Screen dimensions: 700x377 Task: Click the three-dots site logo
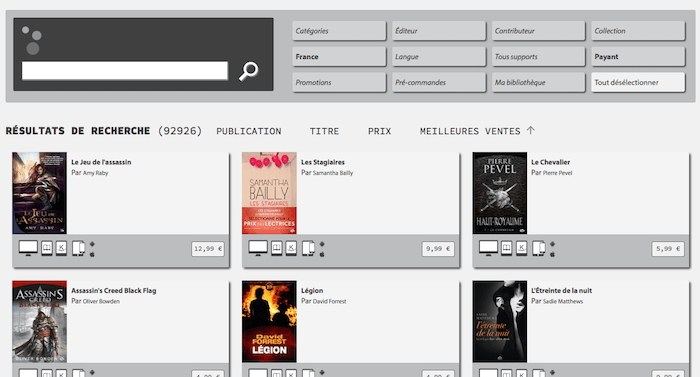[x=32, y=40]
